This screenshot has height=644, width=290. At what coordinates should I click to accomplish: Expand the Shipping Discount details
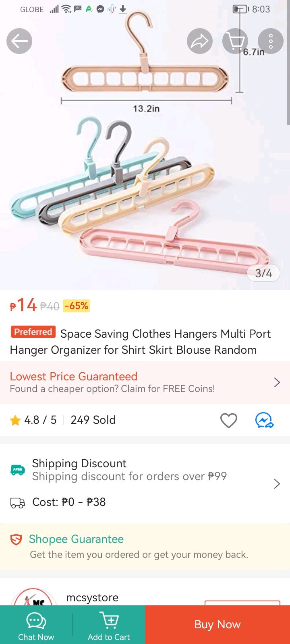[x=276, y=484]
